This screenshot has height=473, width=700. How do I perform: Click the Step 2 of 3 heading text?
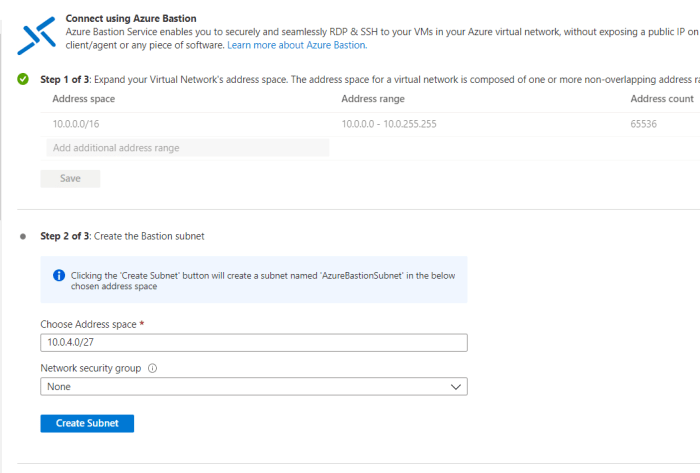pos(122,237)
